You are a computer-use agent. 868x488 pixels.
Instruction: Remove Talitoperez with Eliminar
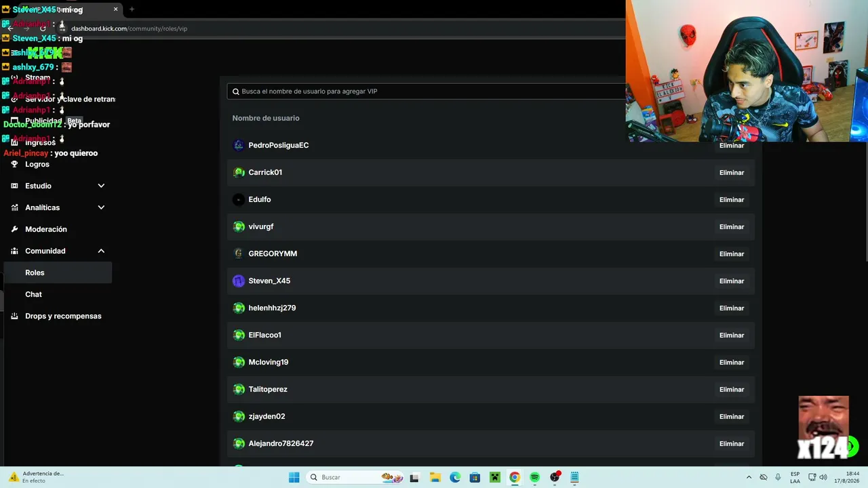click(732, 389)
